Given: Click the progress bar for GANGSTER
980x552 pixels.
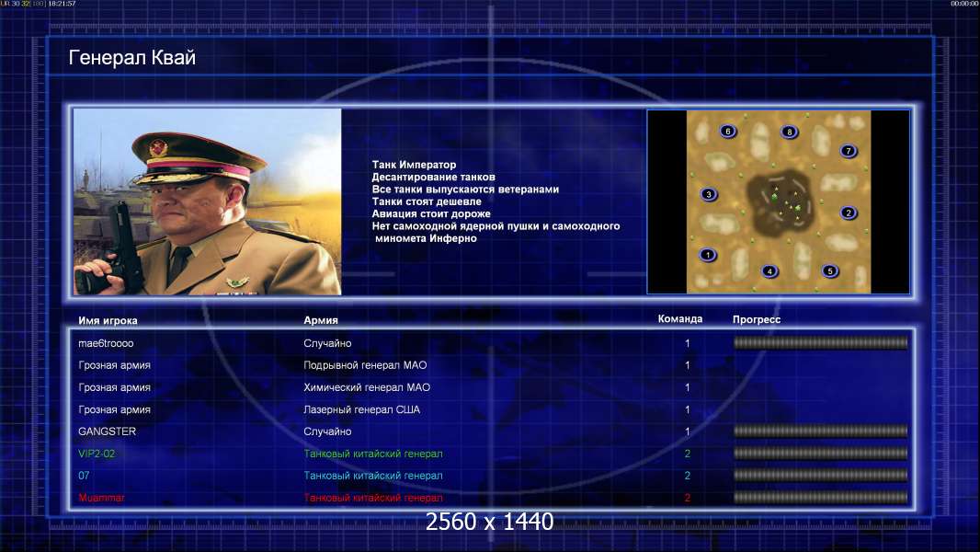Looking at the screenshot, I should click(821, 431).
